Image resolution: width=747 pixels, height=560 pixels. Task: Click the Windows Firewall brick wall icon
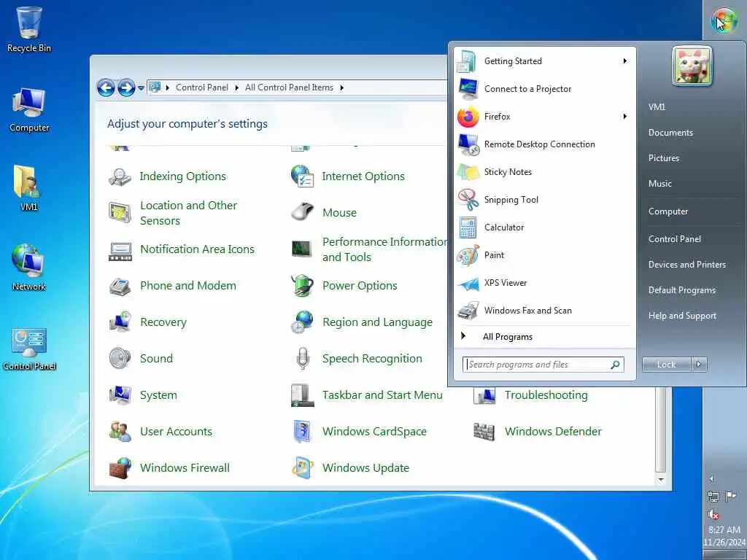pyautogui.click(x=120, y=468)
